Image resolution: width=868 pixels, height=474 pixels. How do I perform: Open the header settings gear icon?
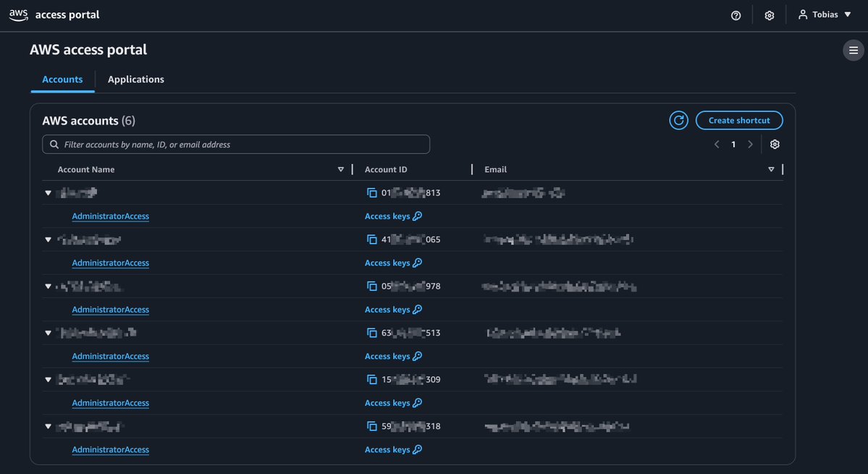pos(770,15)
